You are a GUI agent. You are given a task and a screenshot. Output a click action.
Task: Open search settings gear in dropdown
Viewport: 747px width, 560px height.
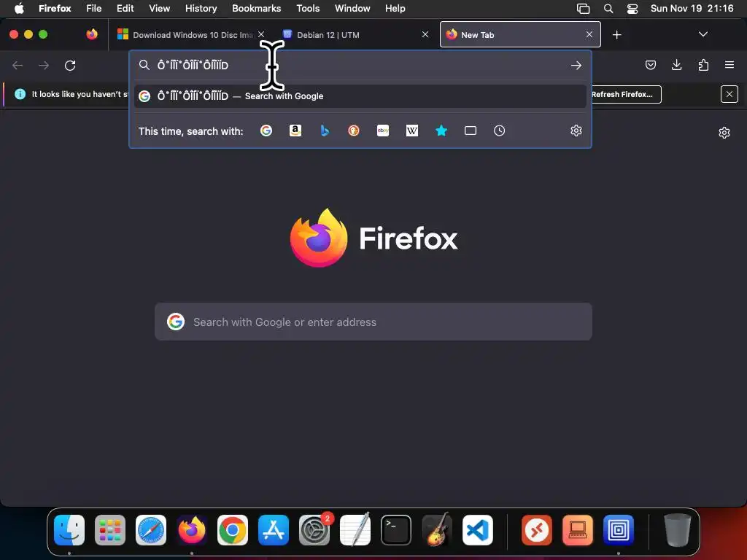(576, 131)
